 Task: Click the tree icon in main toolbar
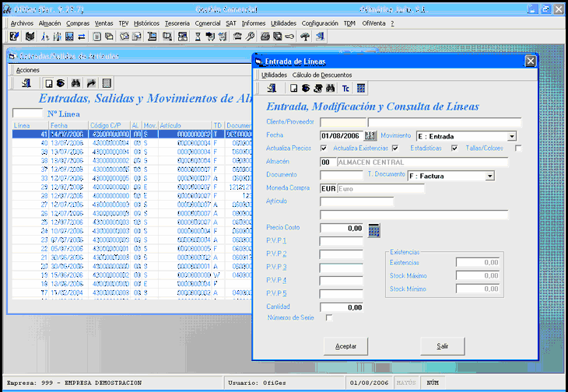pos(305,37)
